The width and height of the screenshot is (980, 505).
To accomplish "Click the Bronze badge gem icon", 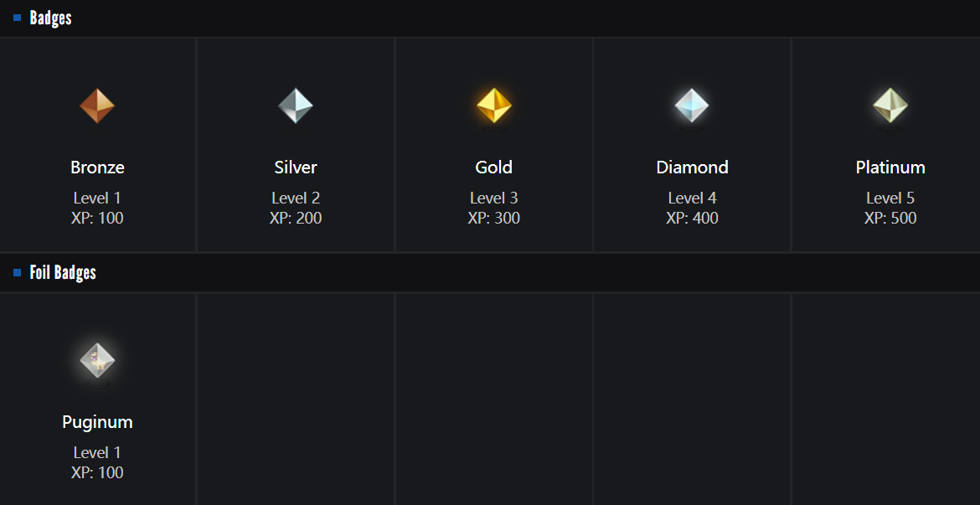I will click(97, 106).
